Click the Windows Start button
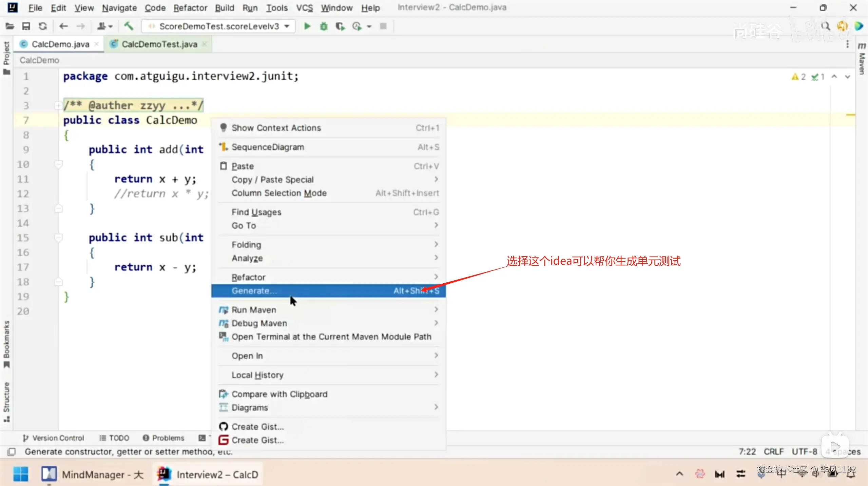Viewport: 868px width, 486px height. pyautogui.click(x=21, y=474)
